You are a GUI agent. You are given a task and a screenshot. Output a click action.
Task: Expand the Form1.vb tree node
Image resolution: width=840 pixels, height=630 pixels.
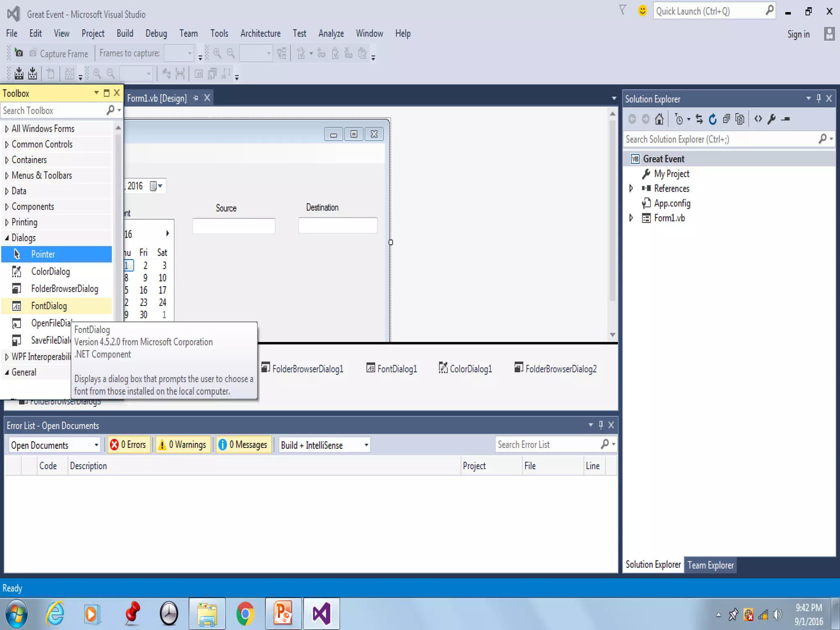tap(631, 218)
